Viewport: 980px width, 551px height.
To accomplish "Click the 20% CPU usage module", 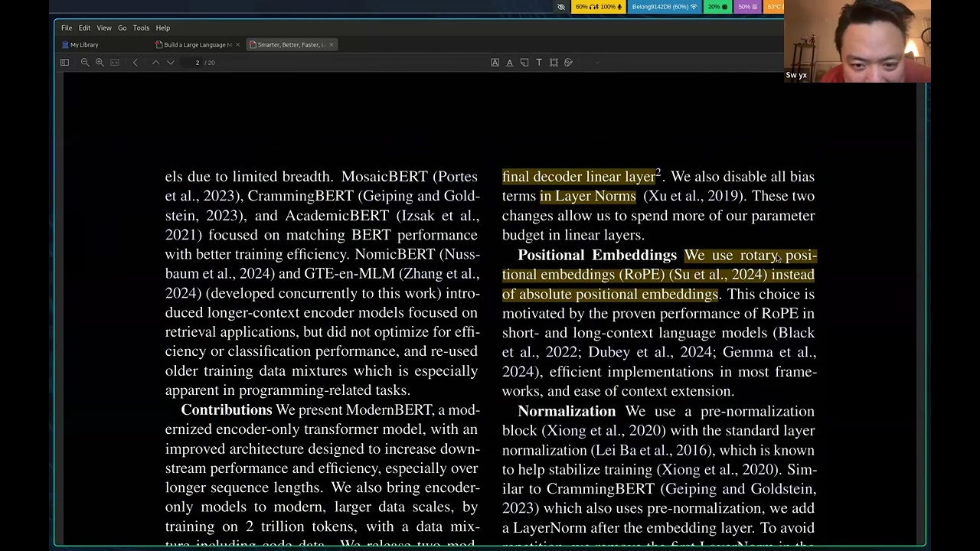I will [x=717, y=7].
